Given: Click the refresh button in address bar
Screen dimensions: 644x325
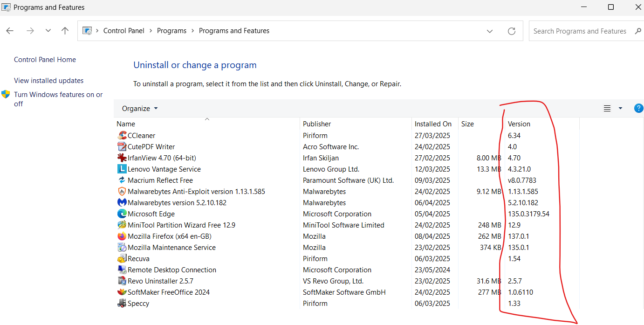Looking at the screenshot, I should pyautogui.click(x=512, y=31).
